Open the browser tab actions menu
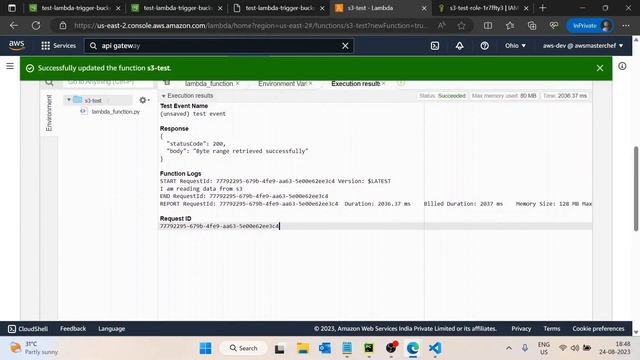The height and width of the screenshot is (360, 640). pos(12,8)
